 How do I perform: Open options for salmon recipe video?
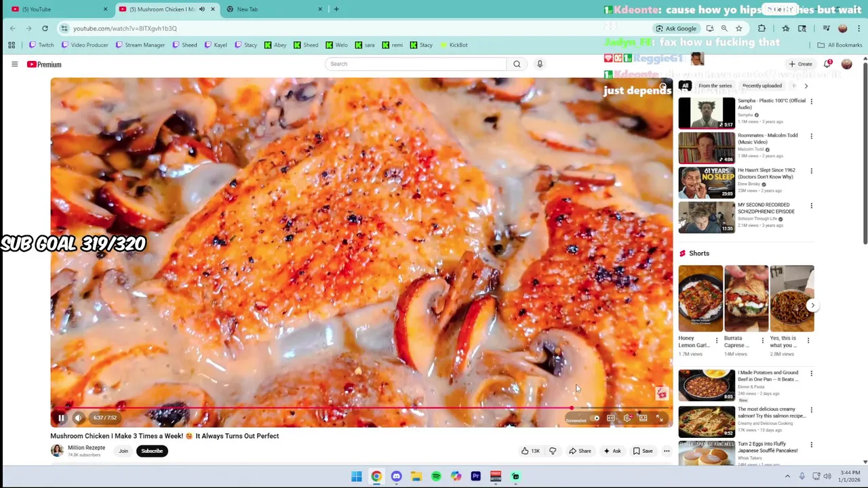coord(811,410)
